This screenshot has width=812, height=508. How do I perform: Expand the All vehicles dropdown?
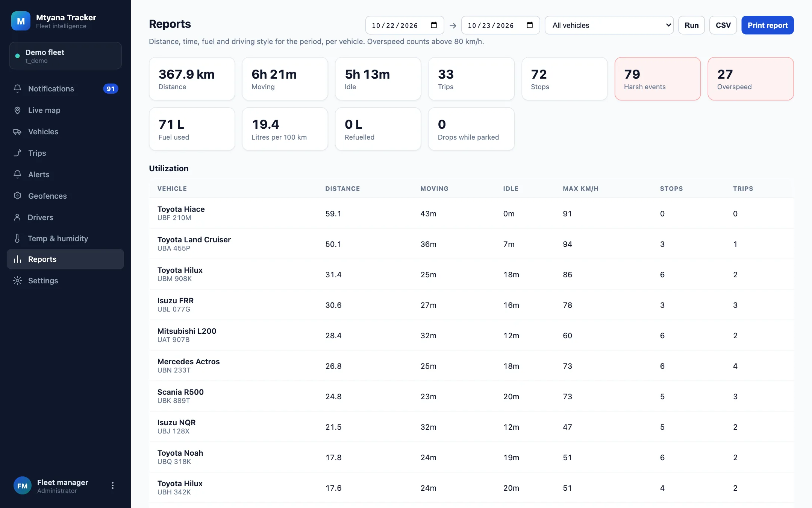[609, 25]
